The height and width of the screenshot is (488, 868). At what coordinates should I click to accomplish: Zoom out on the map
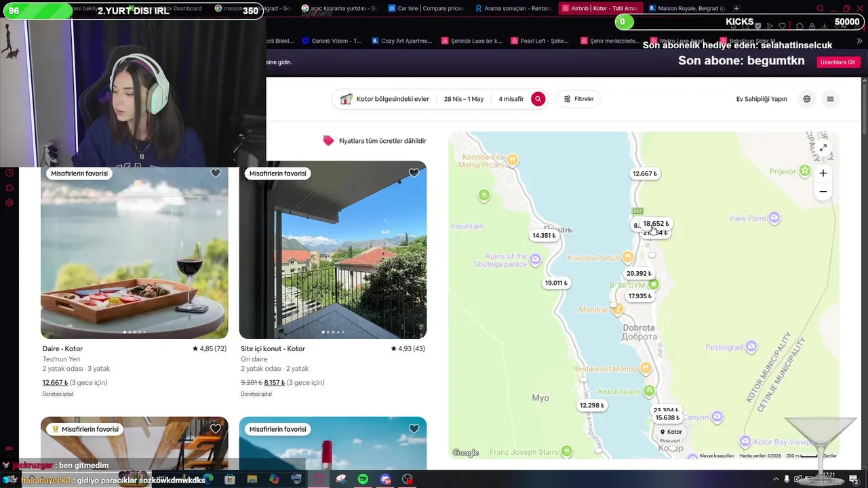point(823,192)
